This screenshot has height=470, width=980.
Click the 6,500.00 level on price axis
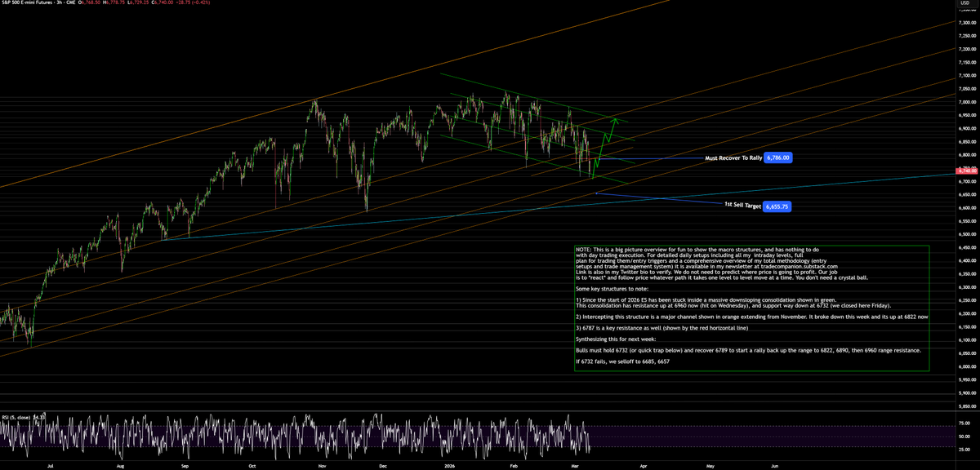click(966, 234)
